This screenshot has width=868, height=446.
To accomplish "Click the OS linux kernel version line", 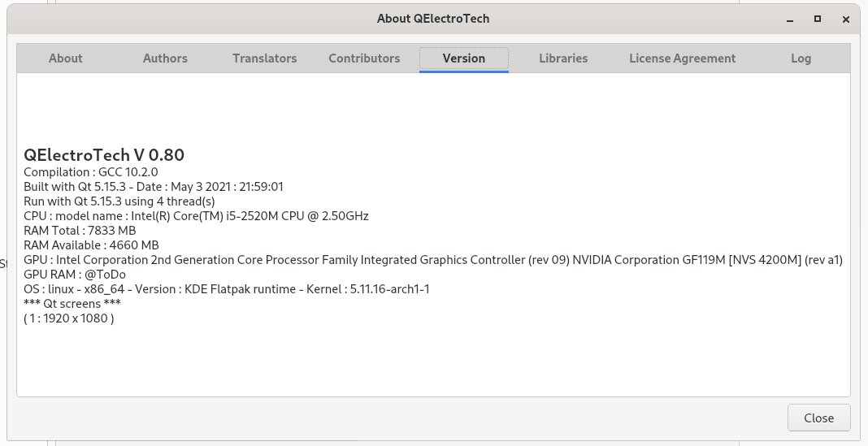I will pos(226,289).
